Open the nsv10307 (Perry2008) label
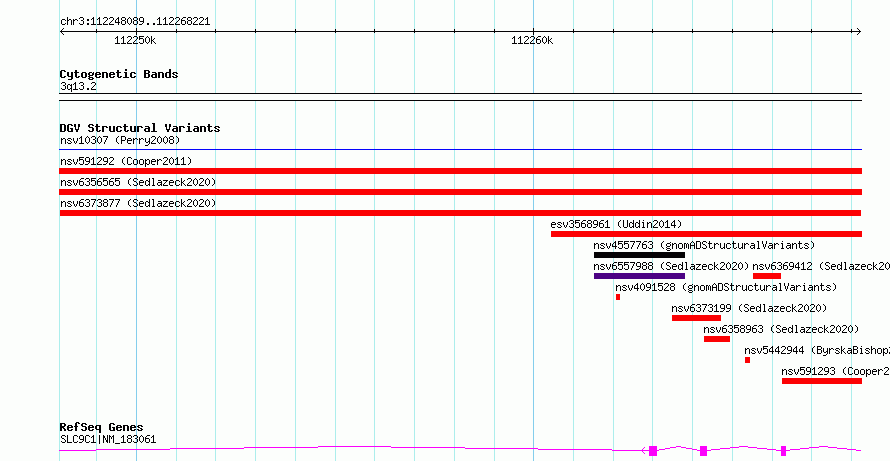 coord(120,140)
